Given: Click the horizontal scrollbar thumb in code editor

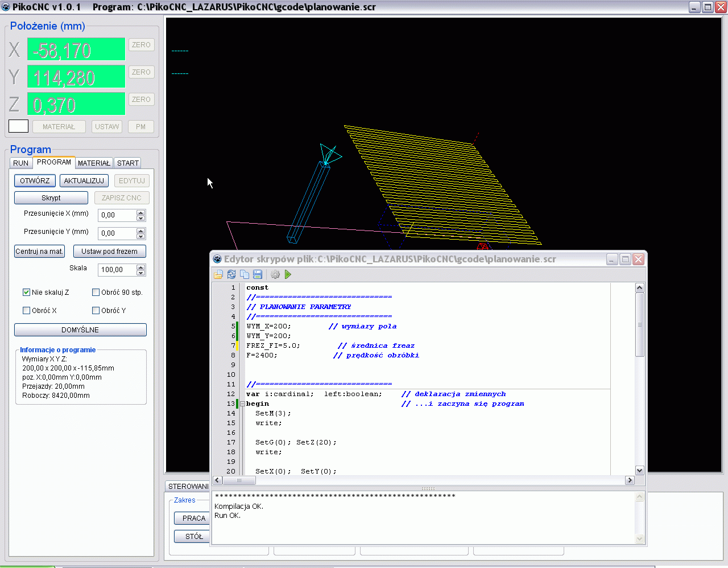Looking at the screenshot, I should point(239,480).
